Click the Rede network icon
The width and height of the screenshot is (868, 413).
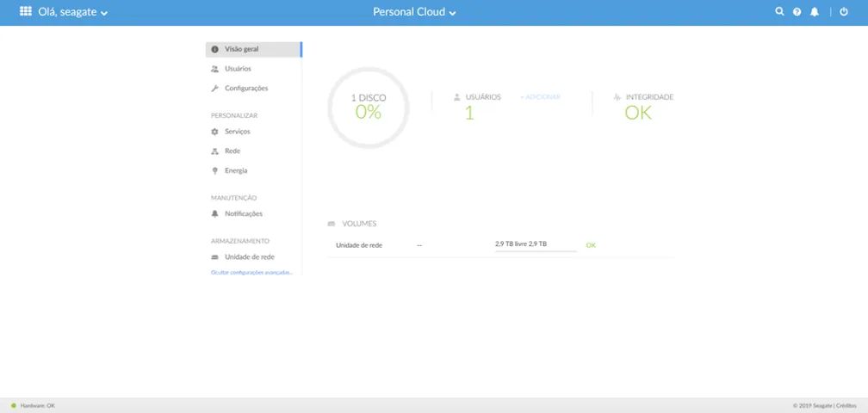(215, 151)
